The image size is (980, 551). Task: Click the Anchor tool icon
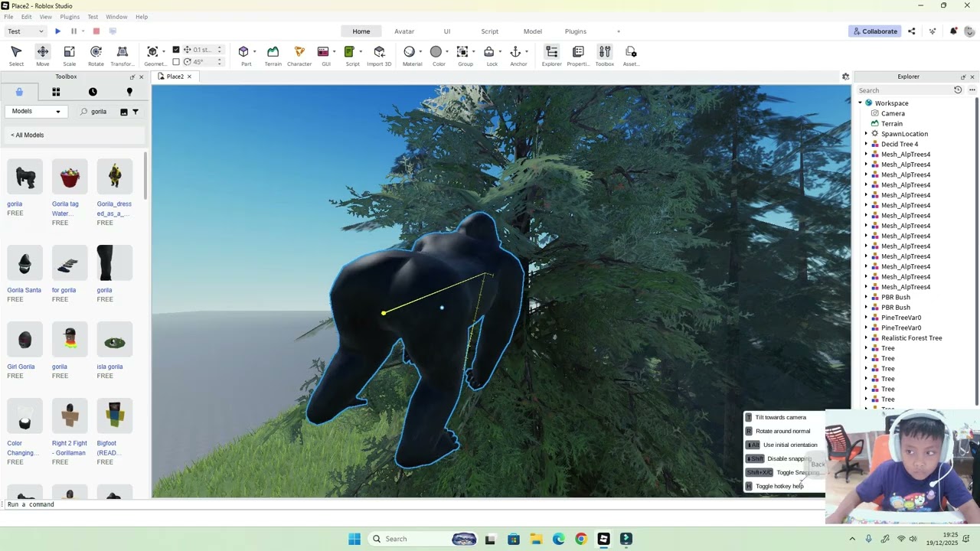pos(515,52)
